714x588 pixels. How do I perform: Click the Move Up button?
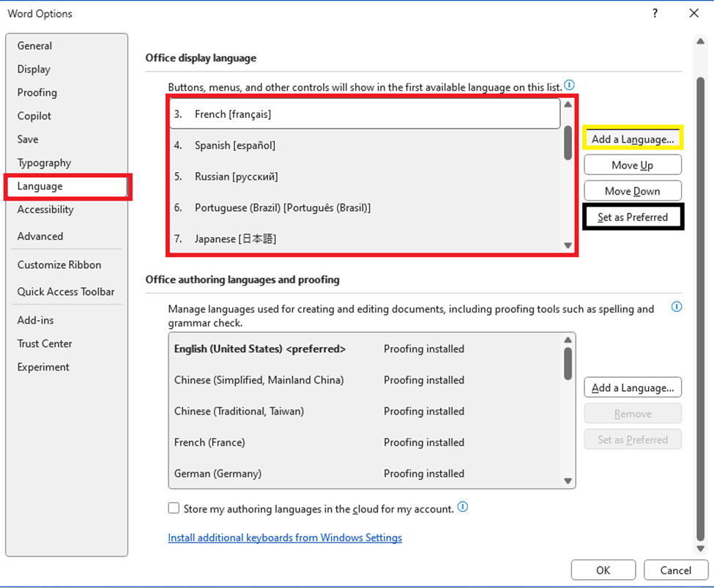click(x=633, y=165)
